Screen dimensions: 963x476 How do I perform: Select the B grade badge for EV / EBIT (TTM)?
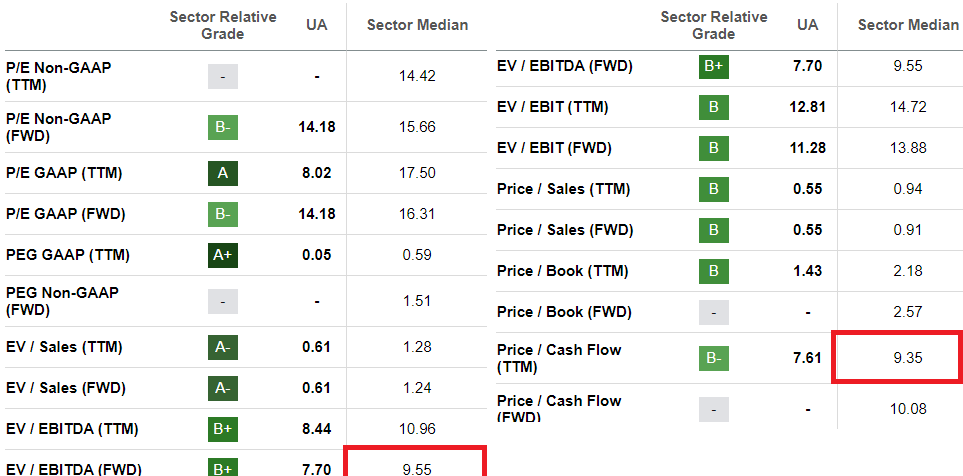point(714,107)
